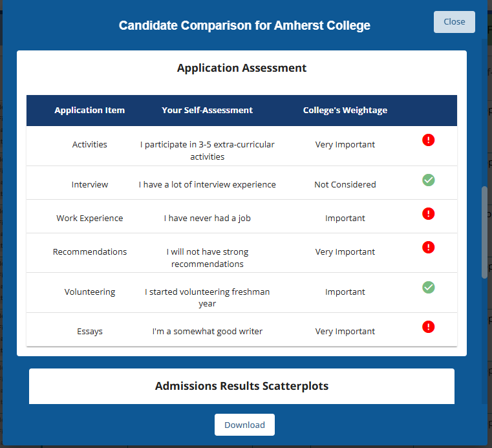This screenshot has width=492, height=448.
Task: Click the Recommendations row label
Action: tap(90, 251)
